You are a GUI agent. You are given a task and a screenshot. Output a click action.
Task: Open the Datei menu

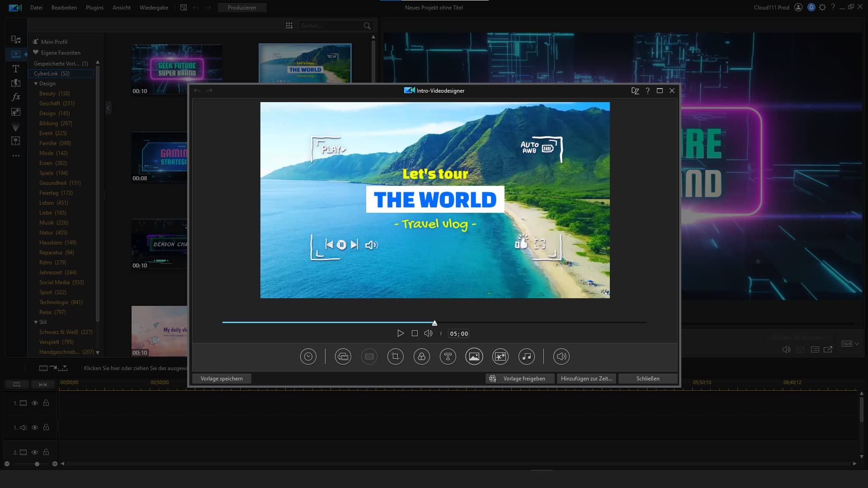click(x=36, y=8)
